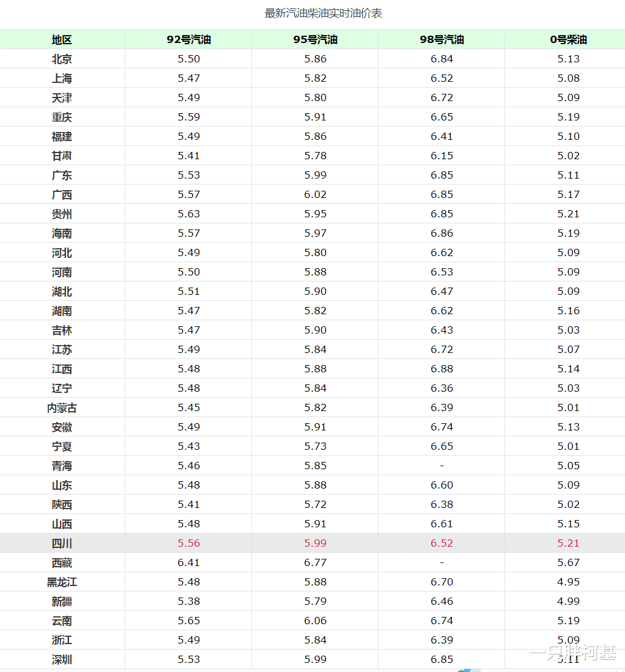Select the highlighted 四川 row
This screenshot has height=672, width=625.
pyautogui.click(x=61, y=543)
